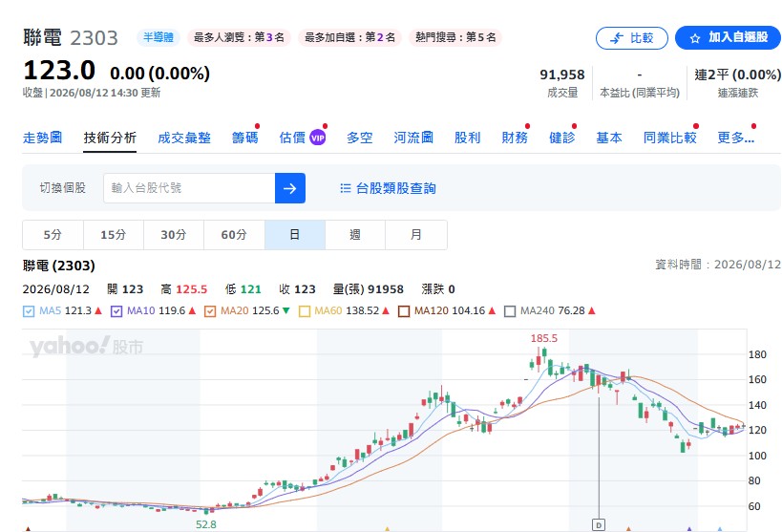Viewport: 782px width, 532px height.
Task: Toggle the MA5 checkbox
Action: (x=29, y=311)
